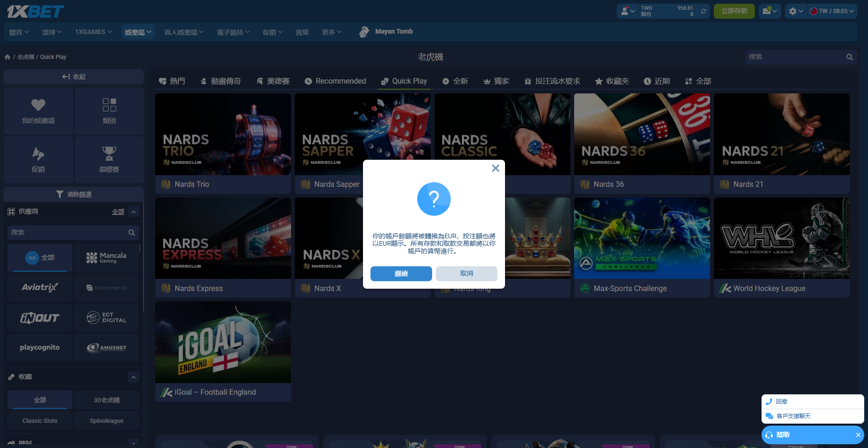Close the currency conversion dialog
The image size is (868, 448).
[x=496, y=168]
